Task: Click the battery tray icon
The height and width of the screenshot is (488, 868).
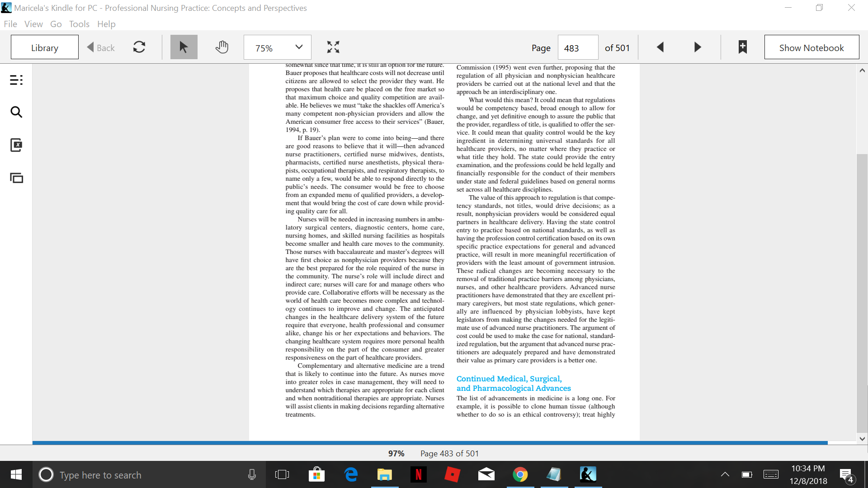Action: click(747, 474)
